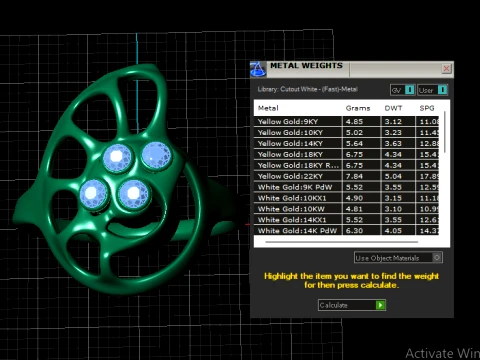Viewport: 480px width, 360px height.
Task: Click the Library: Cutout White label
Action: tap(307, 89)
